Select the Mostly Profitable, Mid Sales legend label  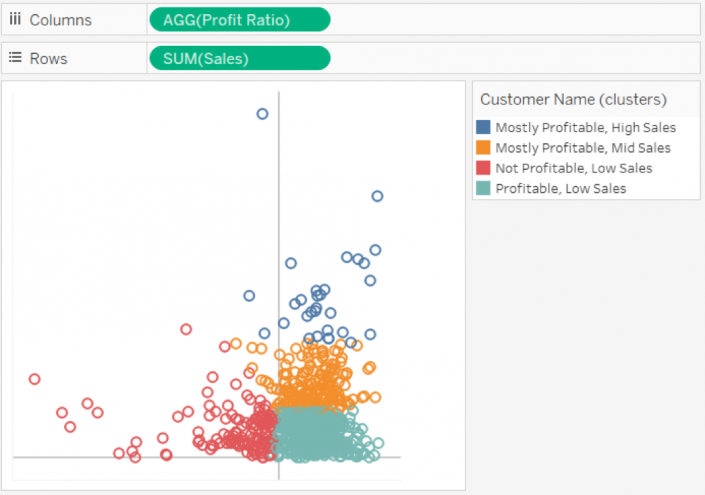point(583,148)
